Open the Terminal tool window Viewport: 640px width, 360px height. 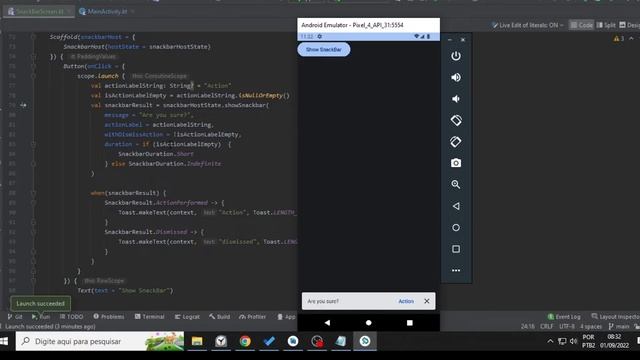pos(149,317)
